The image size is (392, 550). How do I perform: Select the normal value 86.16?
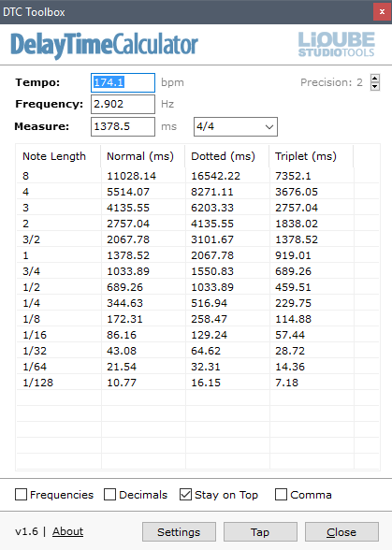(x=122, y=335)
